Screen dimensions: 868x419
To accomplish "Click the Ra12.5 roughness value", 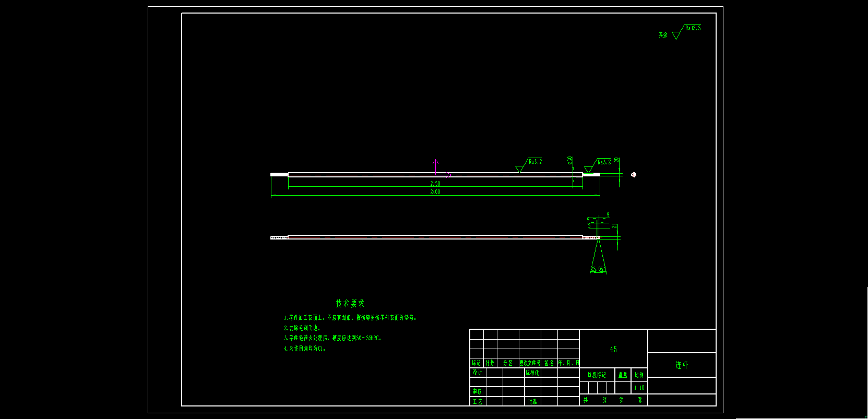I will 693,28.
